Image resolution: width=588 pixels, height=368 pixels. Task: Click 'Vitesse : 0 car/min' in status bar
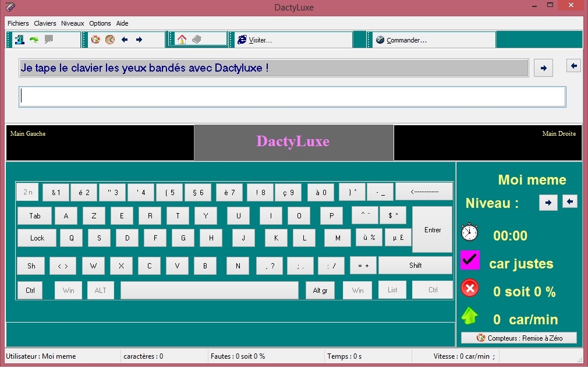[462, 356]
